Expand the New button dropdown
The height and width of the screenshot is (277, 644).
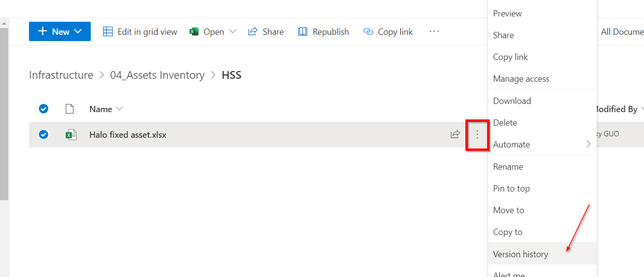pyautogui.click(x=78, y=31)
